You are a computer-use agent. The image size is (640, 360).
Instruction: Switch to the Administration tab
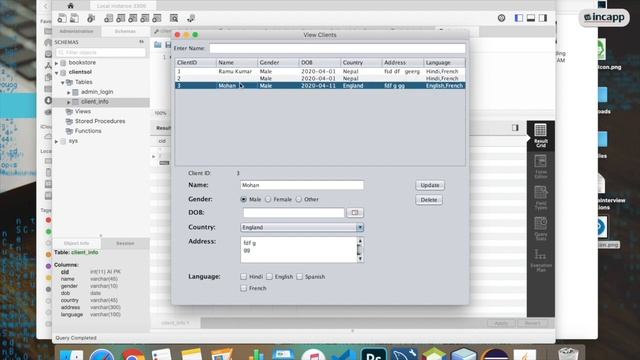pos(76,31)
